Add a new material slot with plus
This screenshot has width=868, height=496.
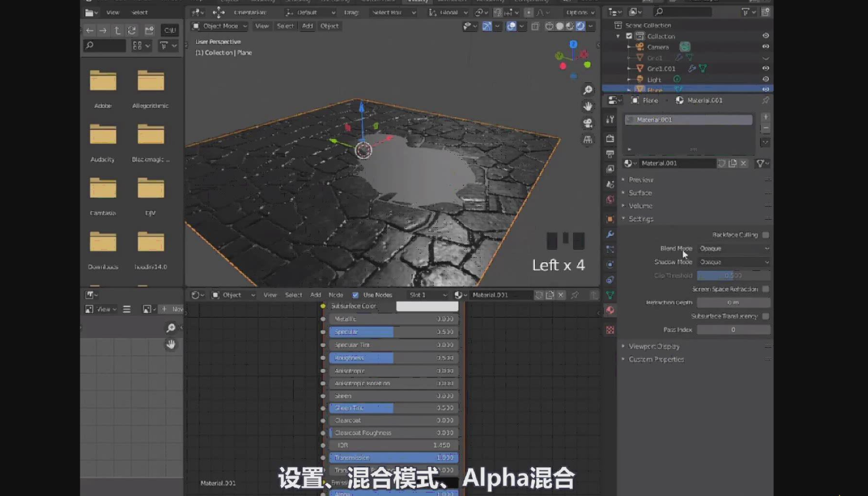click(x=765, y=117)
